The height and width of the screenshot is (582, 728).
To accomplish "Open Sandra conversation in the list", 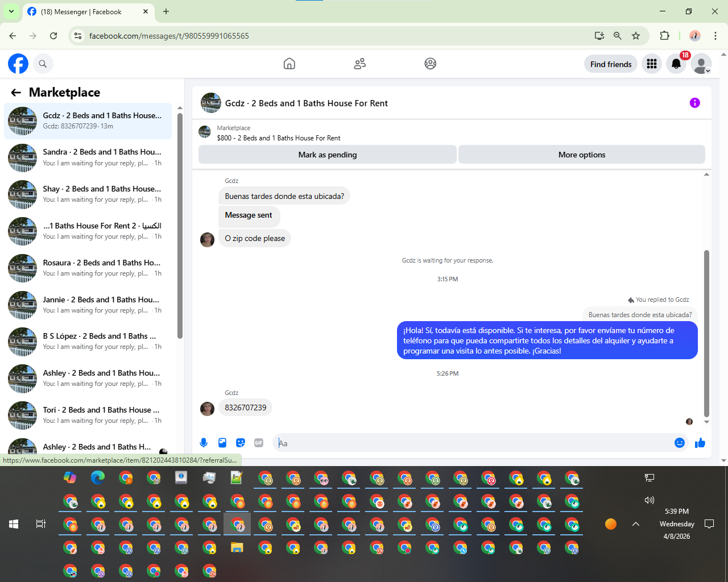I will tap(88, 157).
